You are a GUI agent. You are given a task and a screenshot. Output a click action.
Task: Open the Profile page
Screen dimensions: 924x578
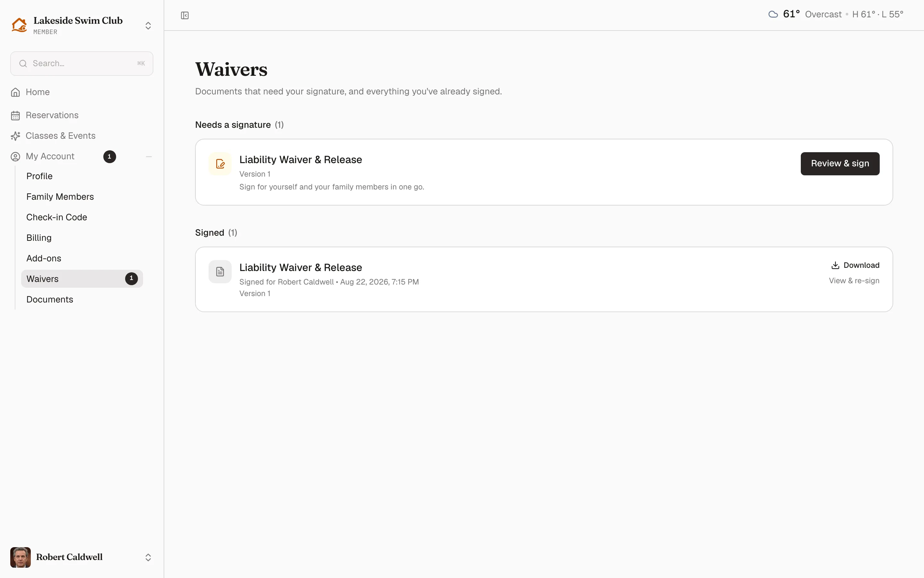pos(82,176)
